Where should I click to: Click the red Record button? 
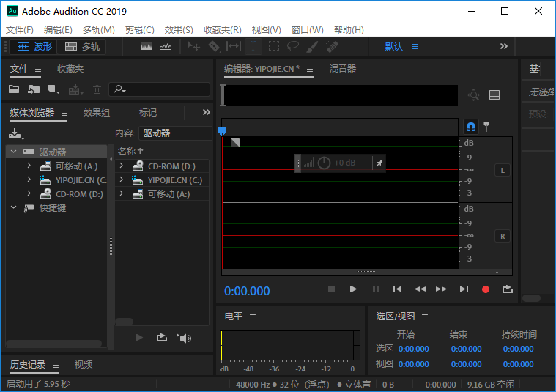[485, 289]
